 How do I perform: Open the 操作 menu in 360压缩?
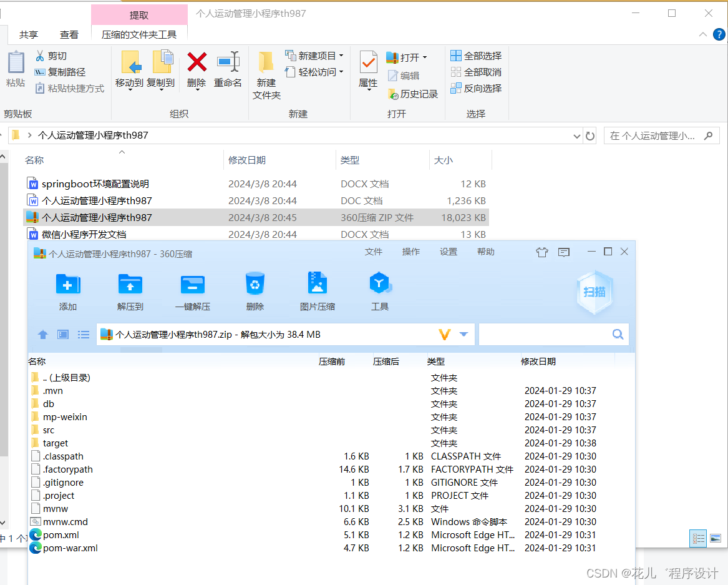(410, 252)
